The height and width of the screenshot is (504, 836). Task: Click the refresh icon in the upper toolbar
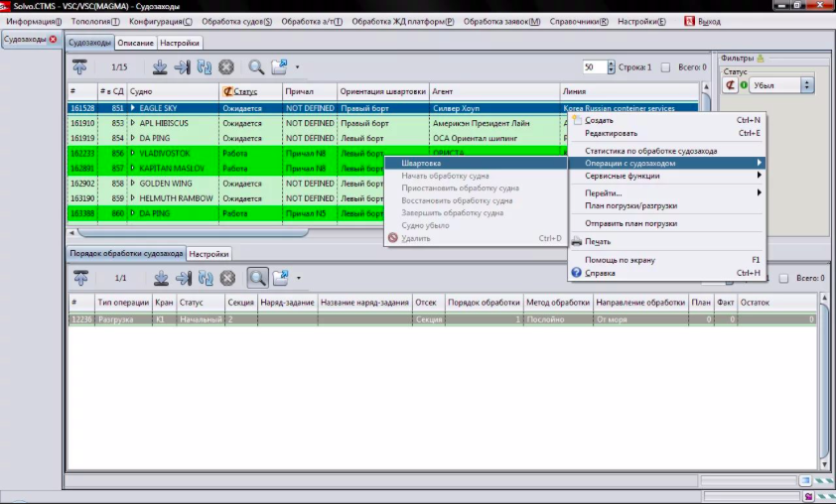click(x=205, y=67)
